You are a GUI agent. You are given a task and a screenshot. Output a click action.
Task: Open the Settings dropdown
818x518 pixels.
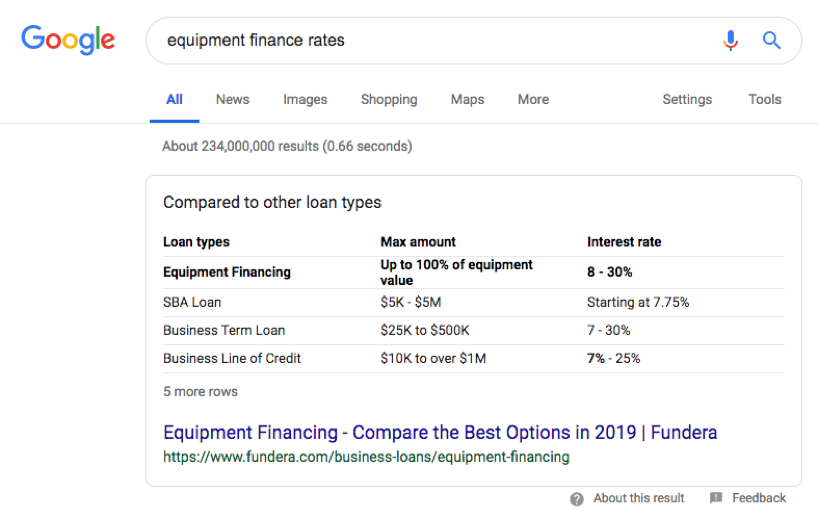click(687, 99)
